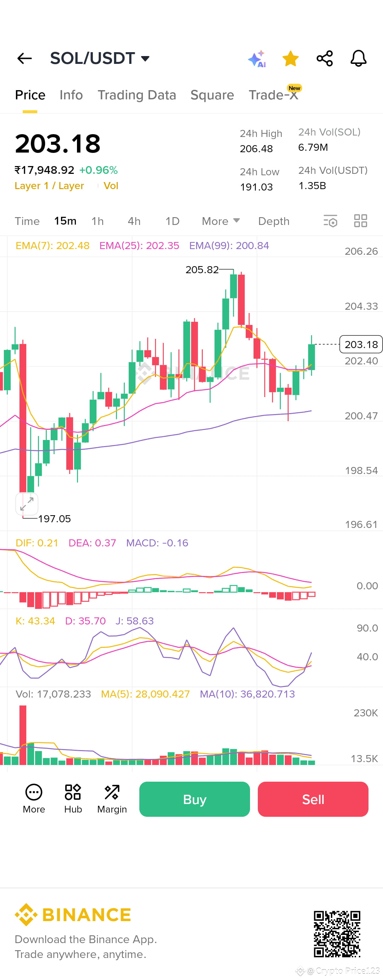Viewport: 383px width, 980px height.
Task: Tap the green Buy button
Action: [x=194, y=799]
